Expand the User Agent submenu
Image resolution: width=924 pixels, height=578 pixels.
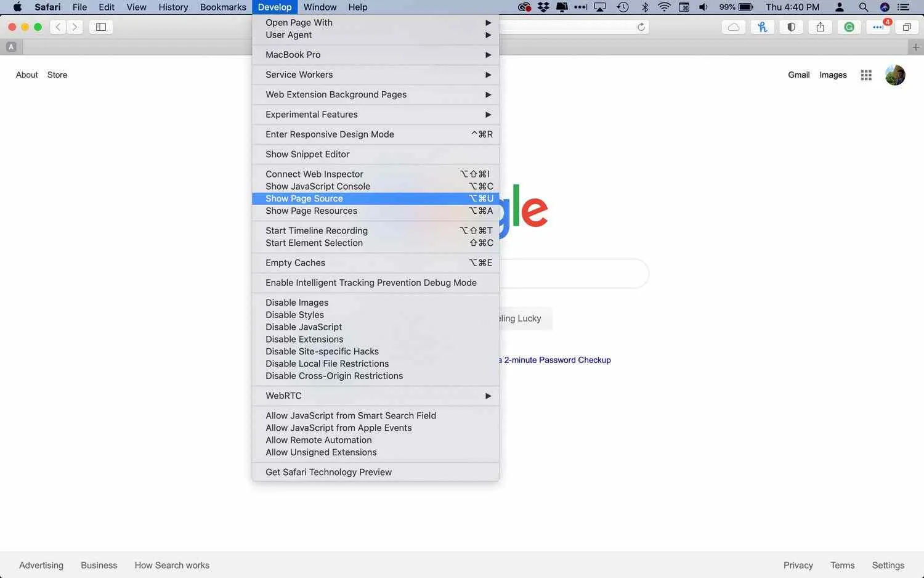coord(376,35)
